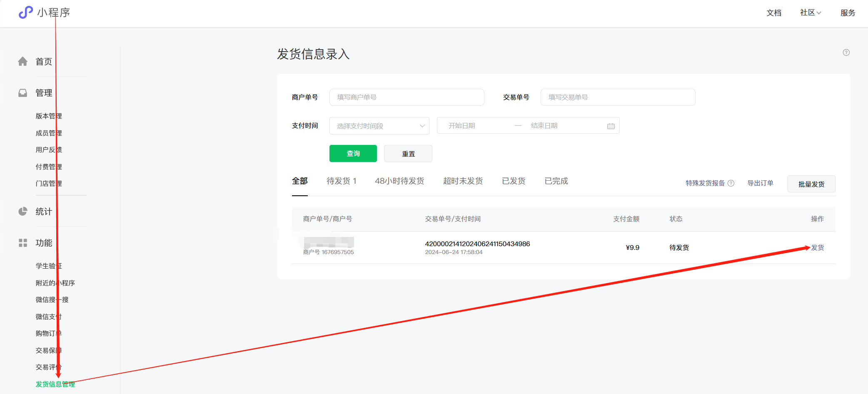Open 付费管理 in the sidebar
The image size is (868, 394).
pos(49,167)
